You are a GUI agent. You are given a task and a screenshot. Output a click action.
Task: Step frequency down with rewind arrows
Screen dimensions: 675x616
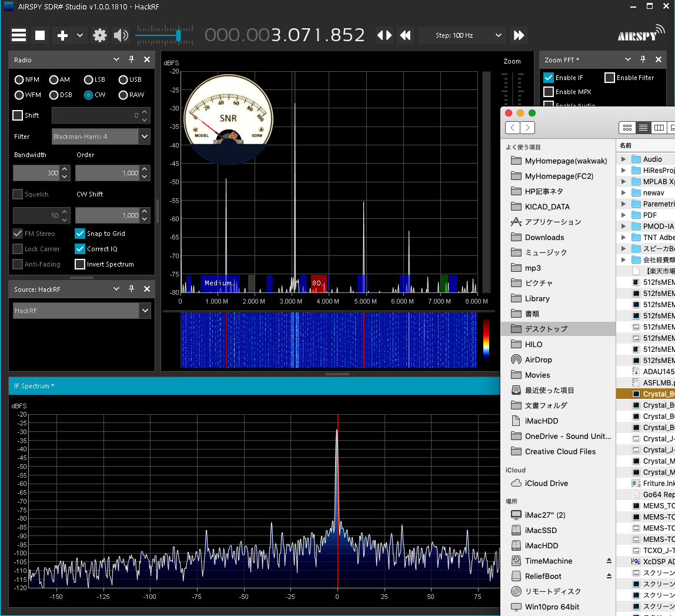pos(405,35)
